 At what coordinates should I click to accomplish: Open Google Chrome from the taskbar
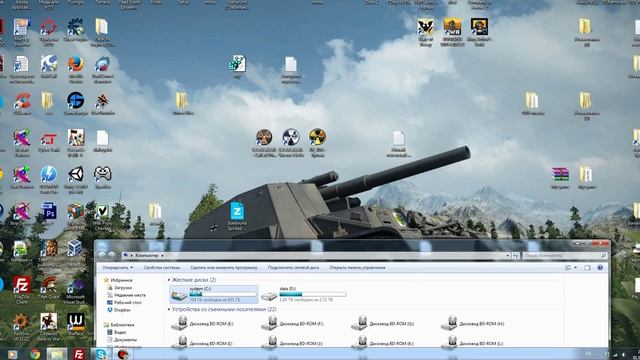click(x=35, y=354)
